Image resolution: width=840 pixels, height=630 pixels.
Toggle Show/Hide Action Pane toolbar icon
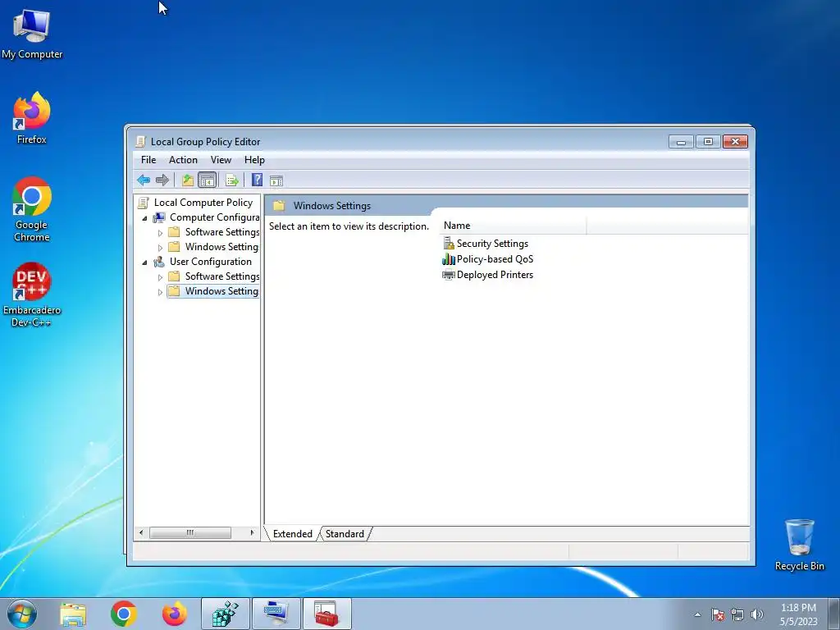click(x=276, y=180)
